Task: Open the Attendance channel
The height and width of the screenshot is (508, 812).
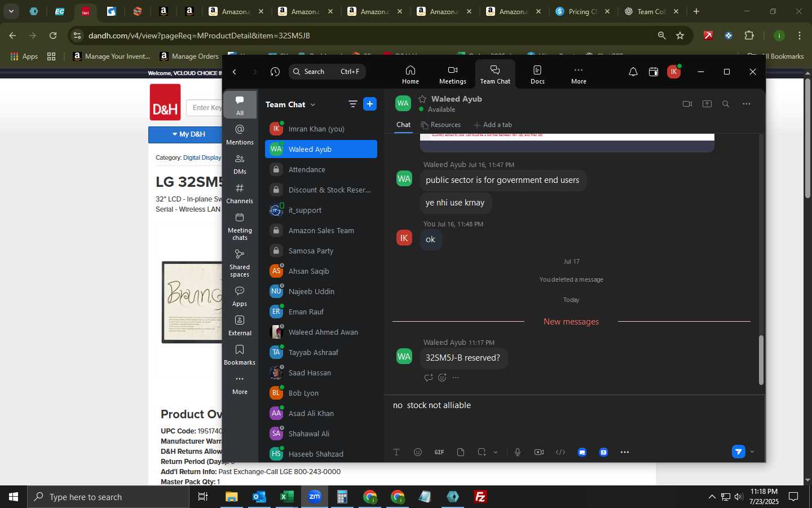Action: tap(321, 169)
